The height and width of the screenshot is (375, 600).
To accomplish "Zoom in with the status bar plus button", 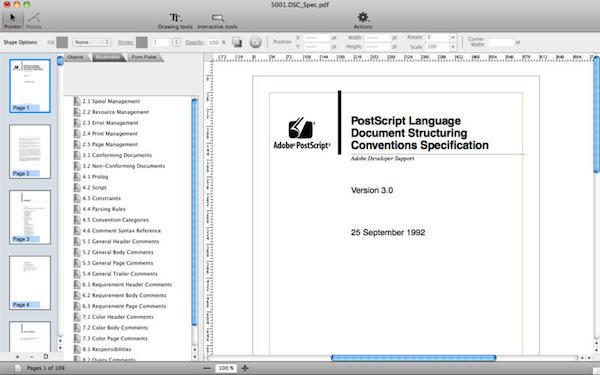I will 245,368.
